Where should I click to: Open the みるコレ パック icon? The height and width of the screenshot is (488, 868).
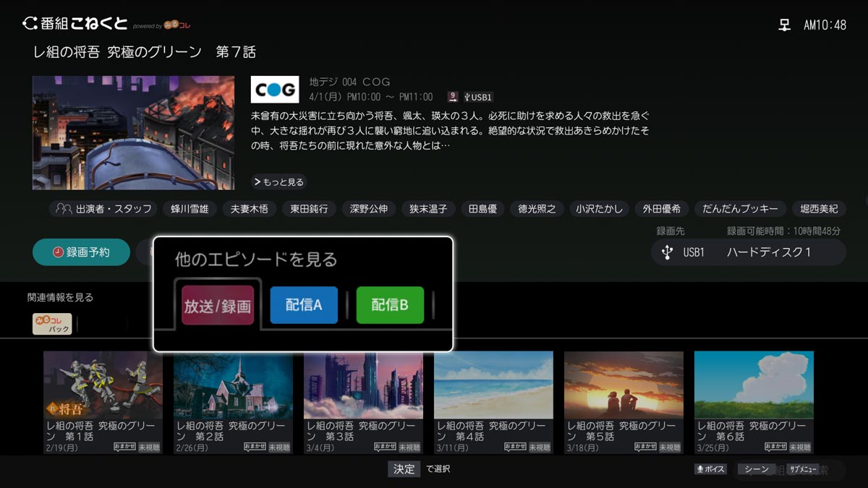[x=52, y=324]
